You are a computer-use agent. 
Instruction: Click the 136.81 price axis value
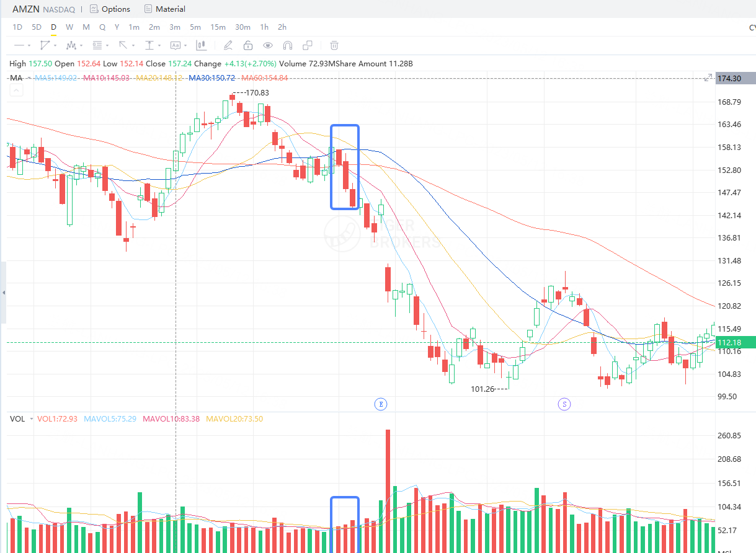point(729,238)
